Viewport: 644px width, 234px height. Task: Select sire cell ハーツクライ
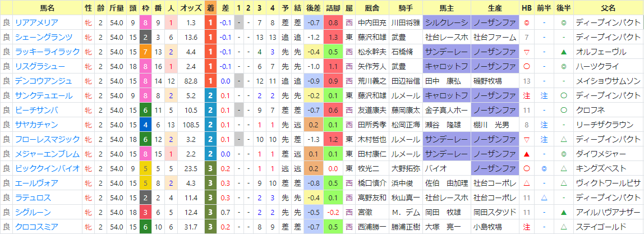(608, 67)
